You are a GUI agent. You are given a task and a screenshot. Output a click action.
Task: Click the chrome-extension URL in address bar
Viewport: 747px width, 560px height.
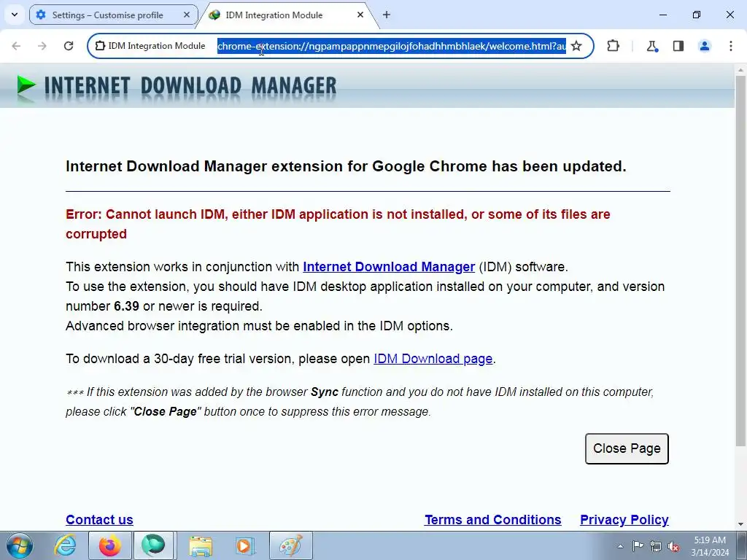392,46
